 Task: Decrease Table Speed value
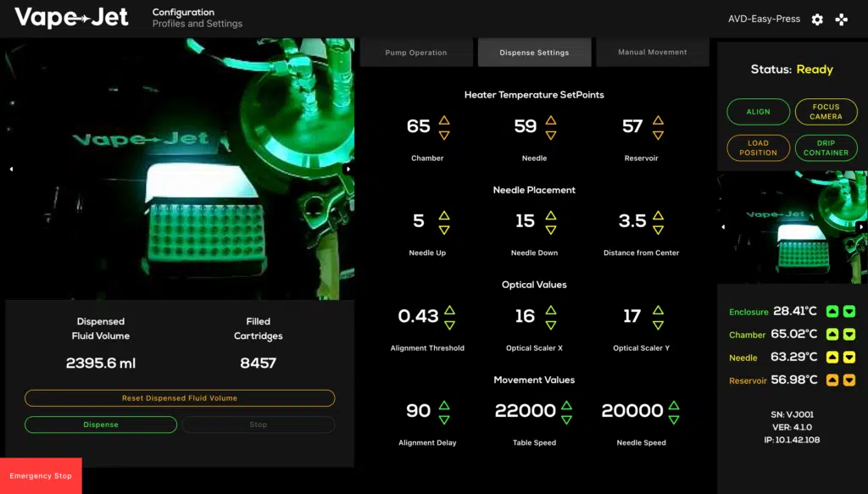tap(566, 420)
